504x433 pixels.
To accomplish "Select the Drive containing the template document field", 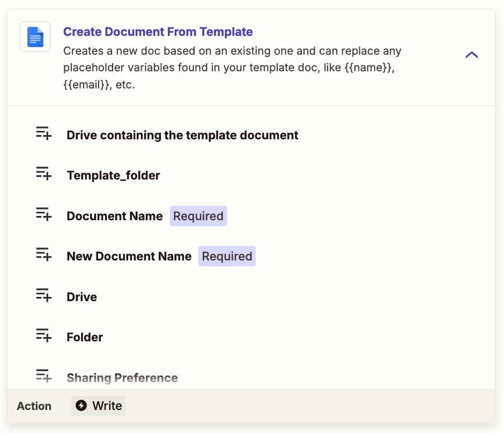I will (x=182, y=135).
